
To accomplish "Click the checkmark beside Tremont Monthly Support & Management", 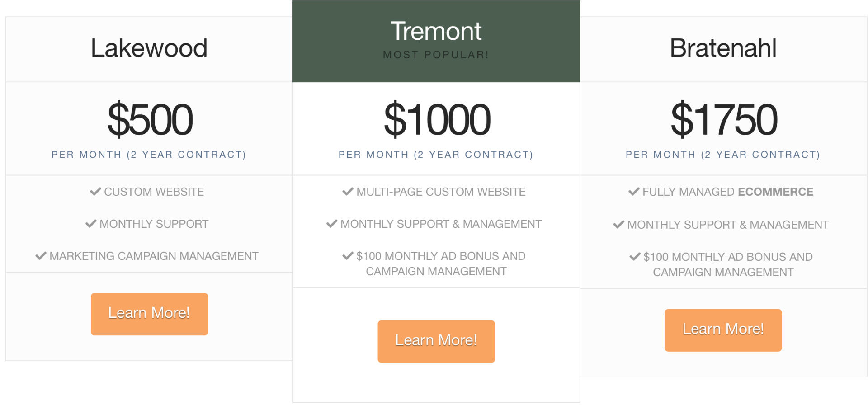I will (x=332, y=224).
